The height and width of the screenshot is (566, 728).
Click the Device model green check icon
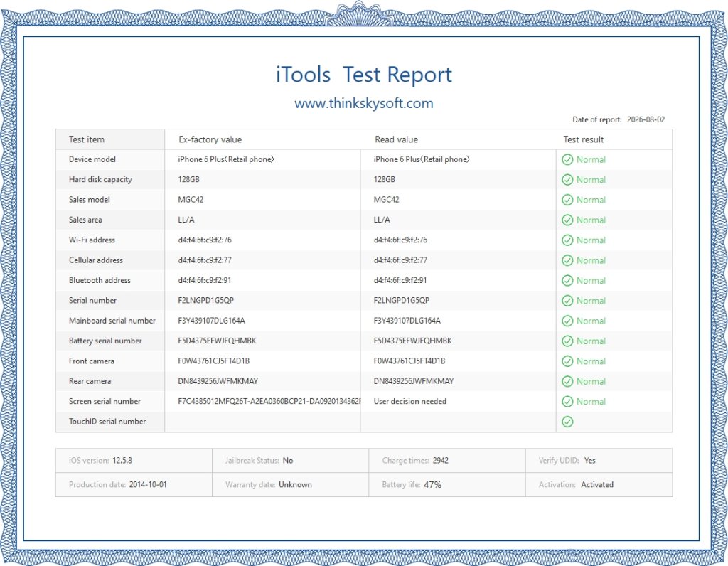click(567, 160)
